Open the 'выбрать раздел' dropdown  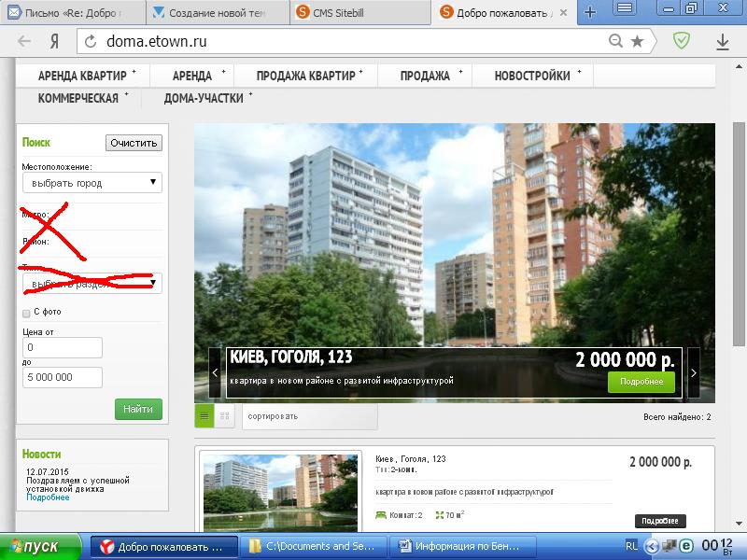click(x=92, y=284)
